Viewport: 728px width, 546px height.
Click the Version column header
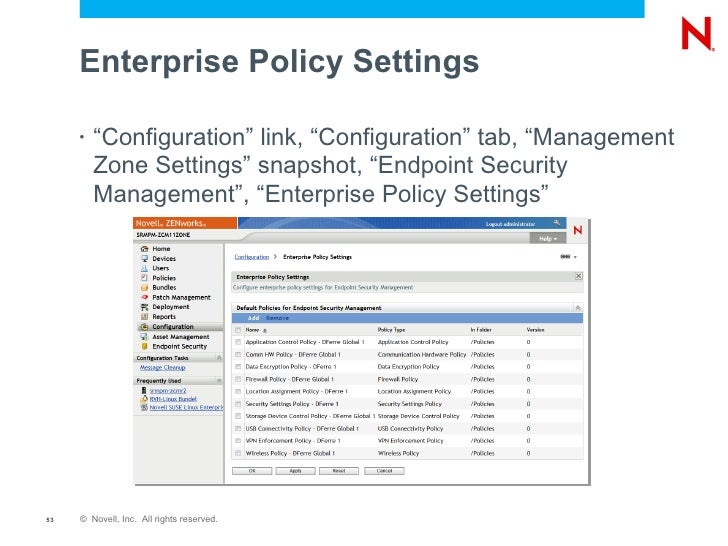click(x=535, y=330)
